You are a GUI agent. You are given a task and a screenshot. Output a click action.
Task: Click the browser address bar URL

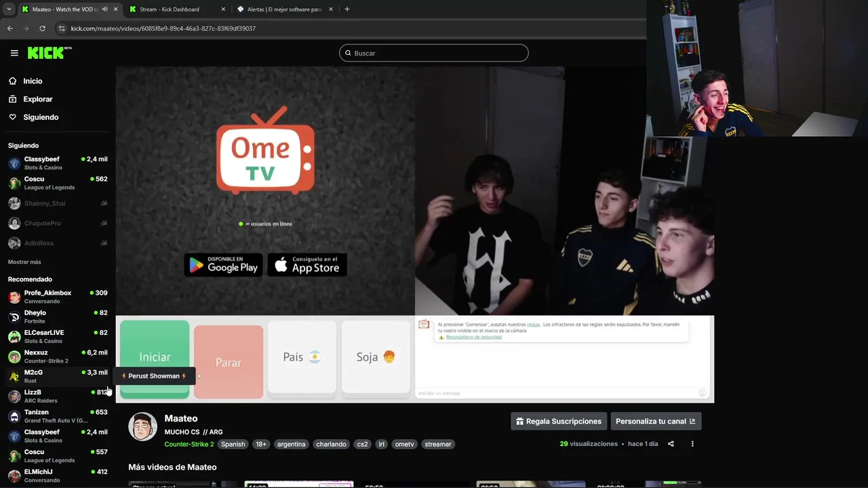pos(163,28)
